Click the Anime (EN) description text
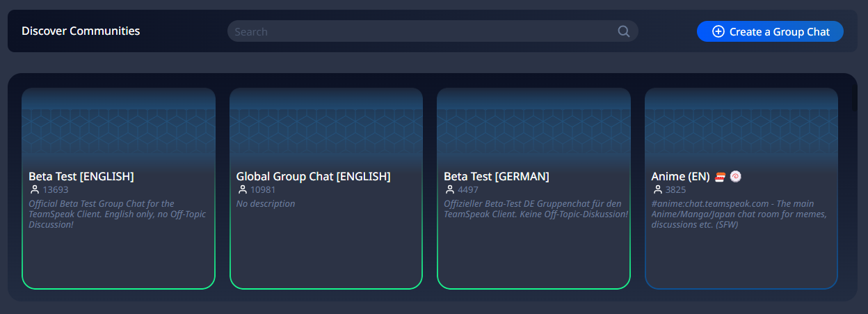Screen dimensions: 868x314 tap(739, 214)
